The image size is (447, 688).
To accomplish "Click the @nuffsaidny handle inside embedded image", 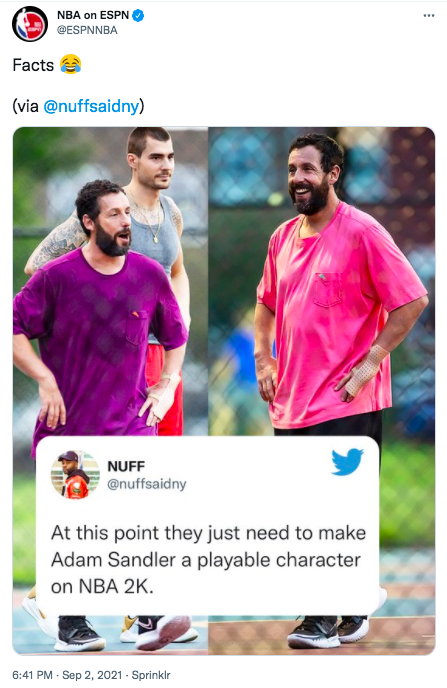I will (147, 484).
